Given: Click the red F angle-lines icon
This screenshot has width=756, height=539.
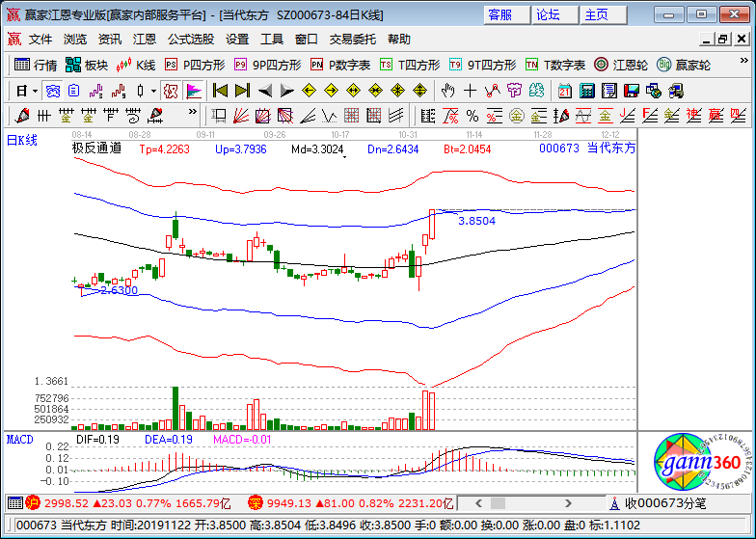Looking at the screenshot, I should pos(650,116).
